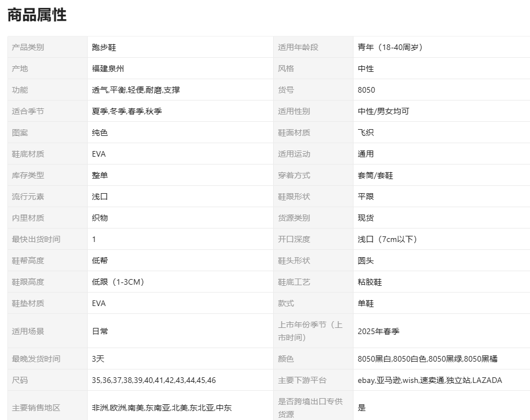Select the 跑步鞋 product category value
Image resolution: width=530 pixels, height=420 pixels.
[104, 47]
